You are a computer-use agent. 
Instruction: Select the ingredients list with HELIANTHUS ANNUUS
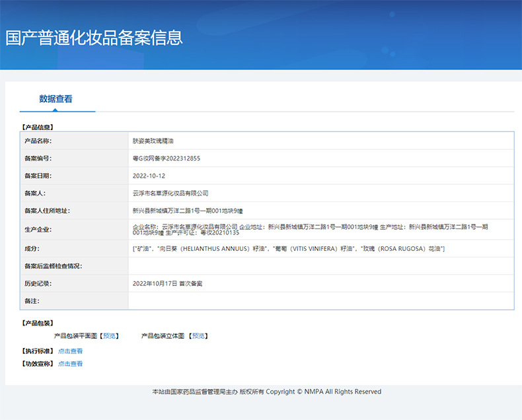pyautogui.click(x=289, y=248)
